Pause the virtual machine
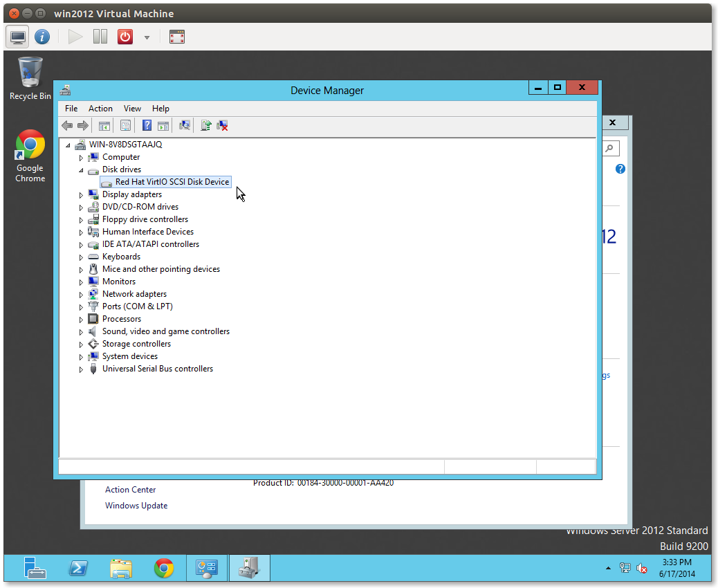Screen dimensions: 718x588 coord(100,37)
